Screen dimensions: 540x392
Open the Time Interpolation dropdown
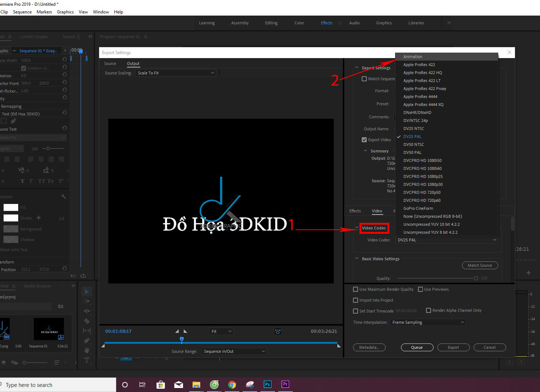(x=427, y=322)
